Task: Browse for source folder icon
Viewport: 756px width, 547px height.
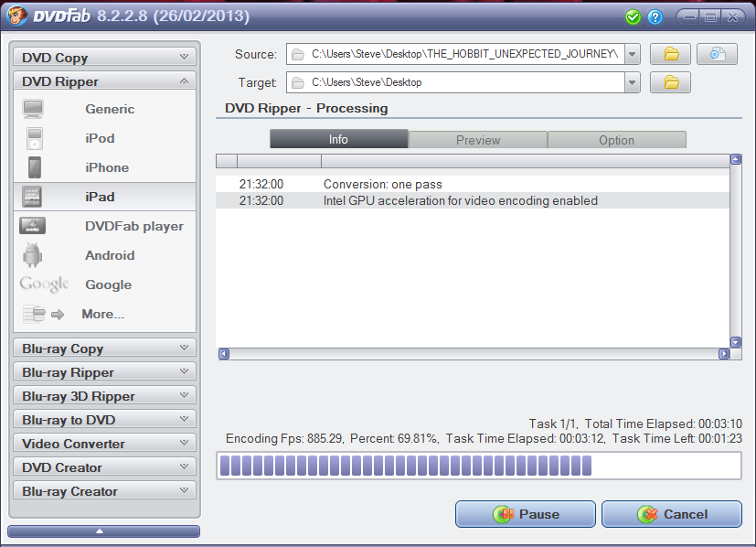Action: pos(670,54)
